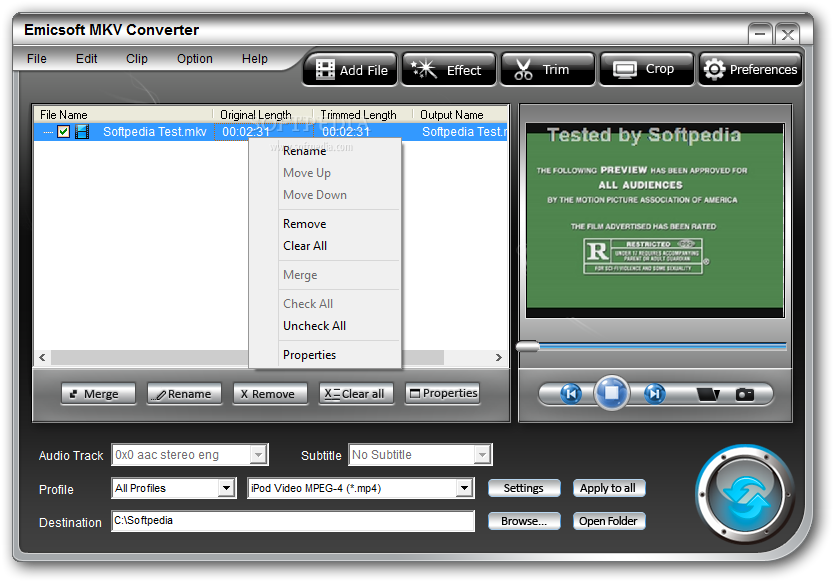The height and width of the screenshot is (582, 834).
Task: Choose Rename from the context menu
Action: pos(325,151)
